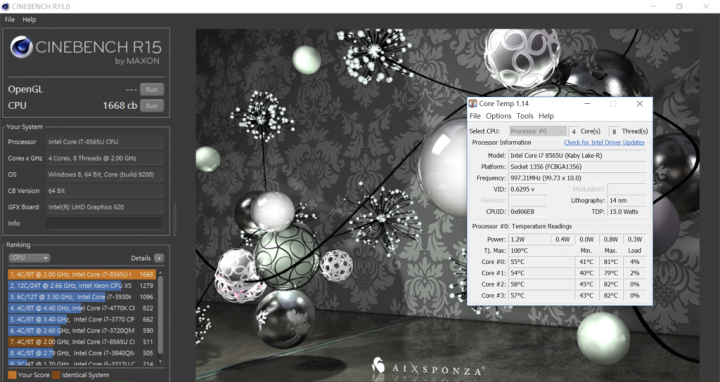Click the Power reading 1.2W
Screen dimensions: 720x382
tap(529, 239)
